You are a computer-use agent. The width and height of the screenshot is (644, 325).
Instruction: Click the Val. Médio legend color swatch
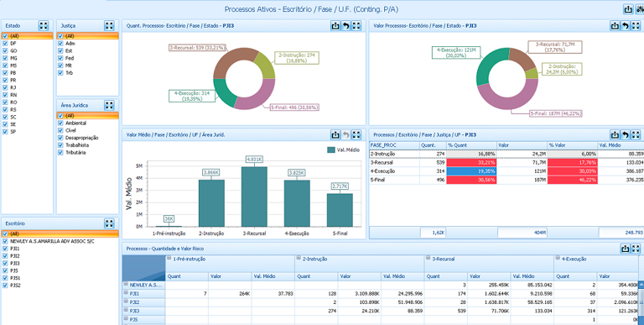pyautogui.click(x=331, y=150)
